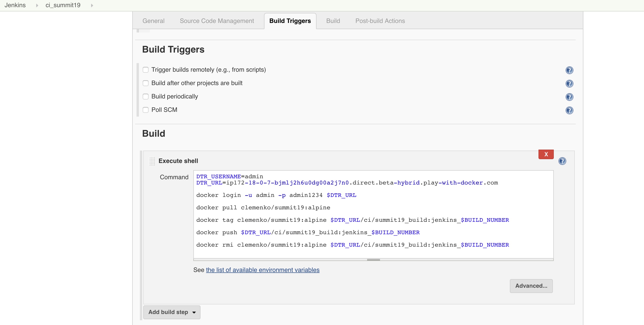Enable Trigger builds remotely checkbox

(146, 70)
